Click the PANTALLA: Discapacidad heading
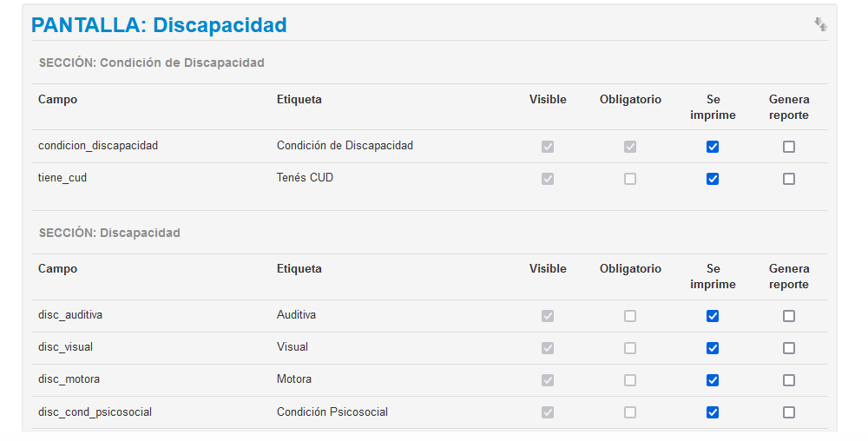The width and height of the screenshot is (868, 441). click(x=159, y=25)
